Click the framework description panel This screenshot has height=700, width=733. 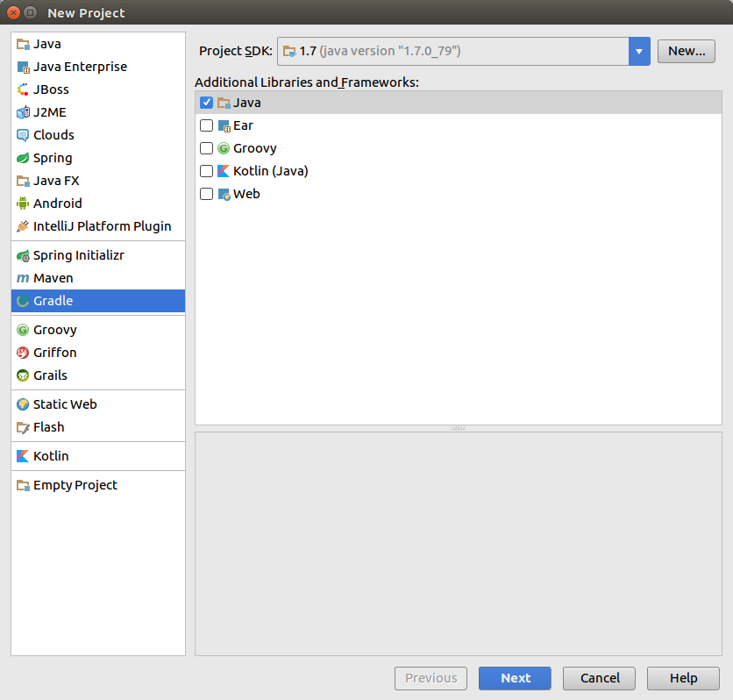tap(458, 544)
